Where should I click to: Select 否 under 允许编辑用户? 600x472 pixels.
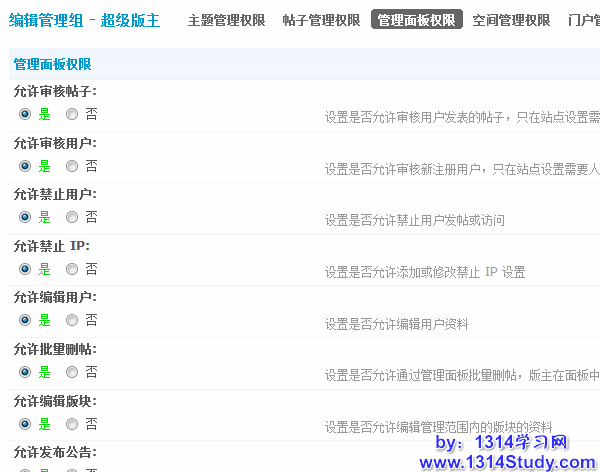pos(72,320)
